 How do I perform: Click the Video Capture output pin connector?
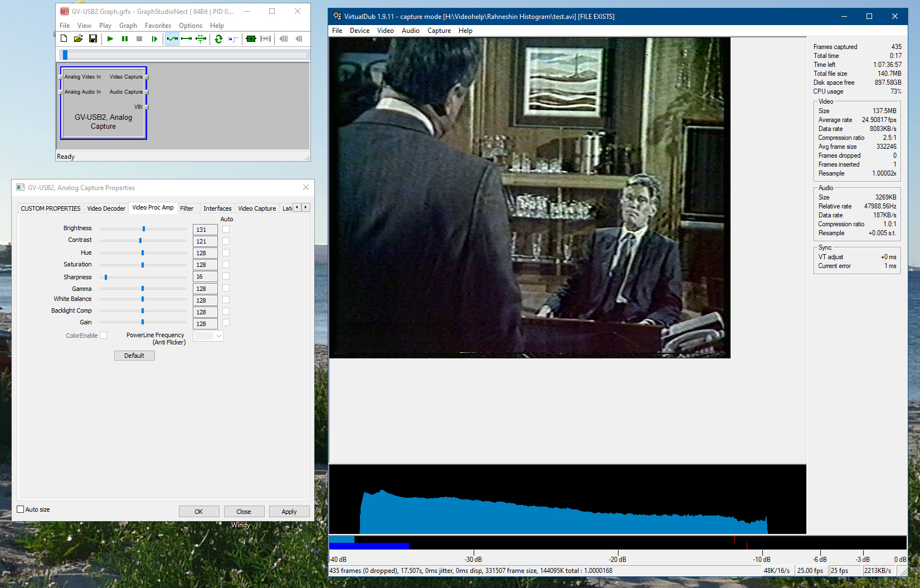click(x=147, y=77)
